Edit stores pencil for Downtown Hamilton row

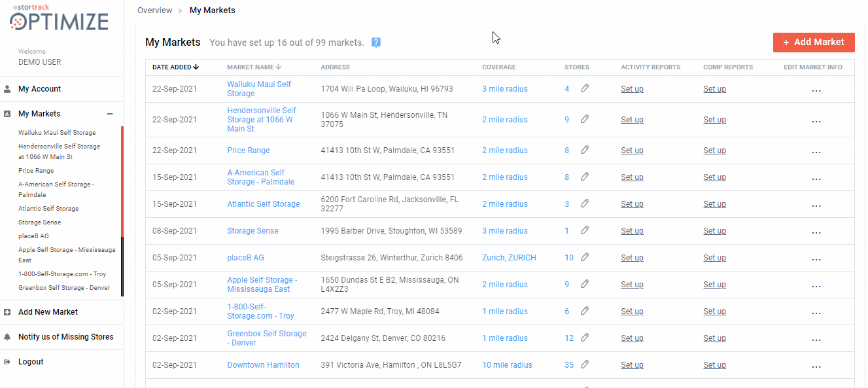[x=585, y=364]
